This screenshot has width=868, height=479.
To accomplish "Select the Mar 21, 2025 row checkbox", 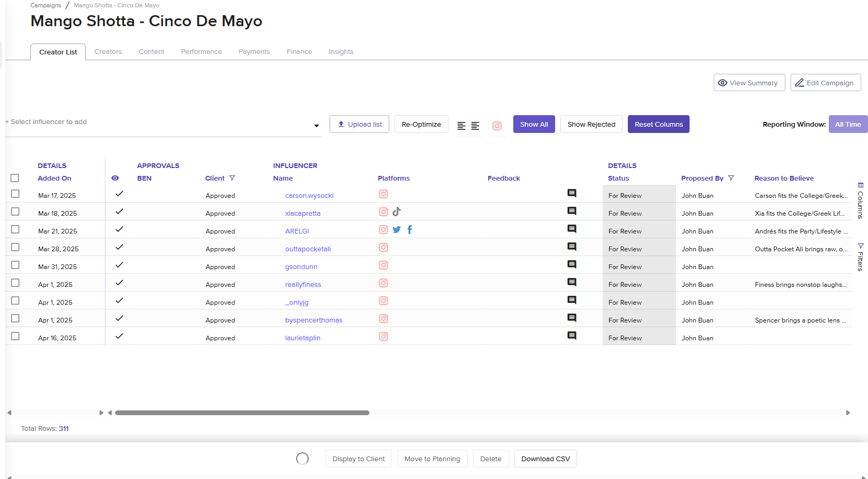I will 15,230.
